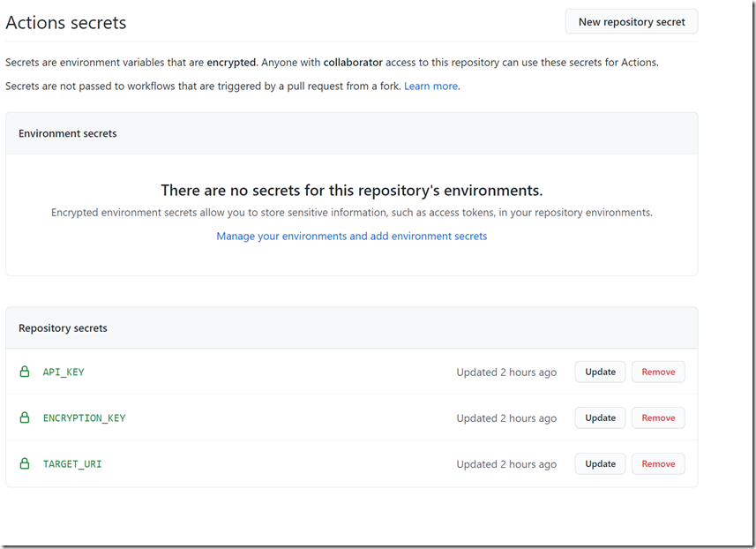Select the API_KEY secret name
Viewport: 756px width, 549px height.
[64, 372]
